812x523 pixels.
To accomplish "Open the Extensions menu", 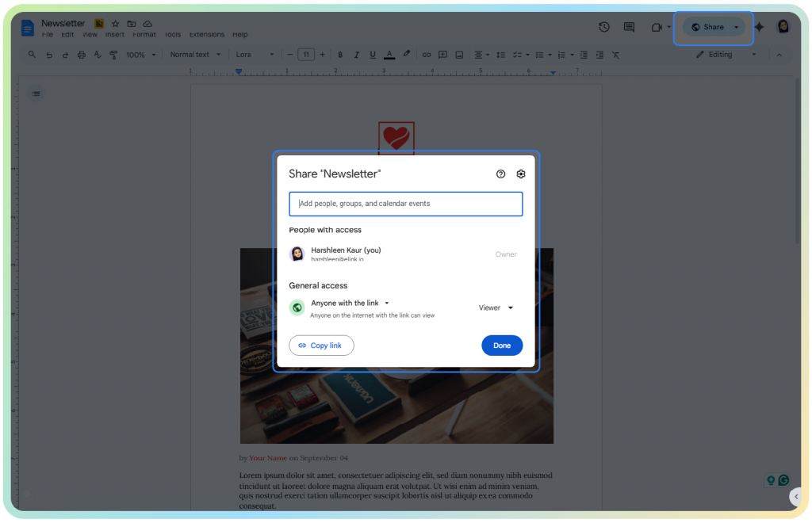I will click(x=207, y=34).
